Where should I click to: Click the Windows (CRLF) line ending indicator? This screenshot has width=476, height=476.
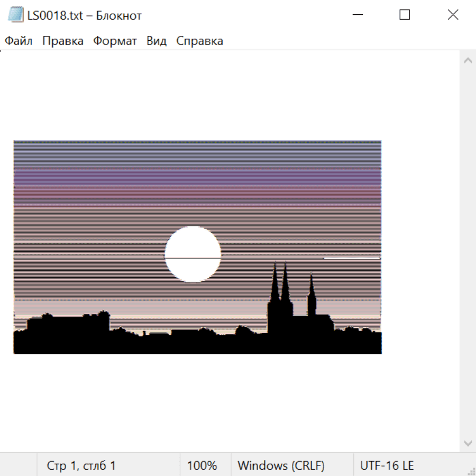281,465
